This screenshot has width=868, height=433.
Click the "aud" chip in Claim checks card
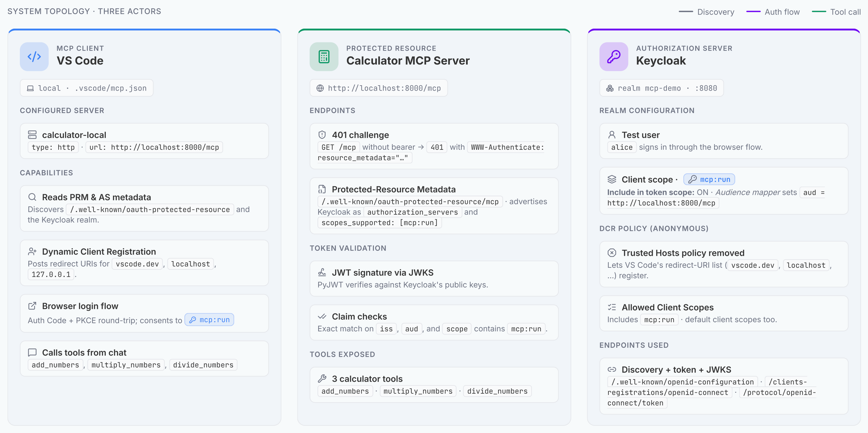click(411, 329)
